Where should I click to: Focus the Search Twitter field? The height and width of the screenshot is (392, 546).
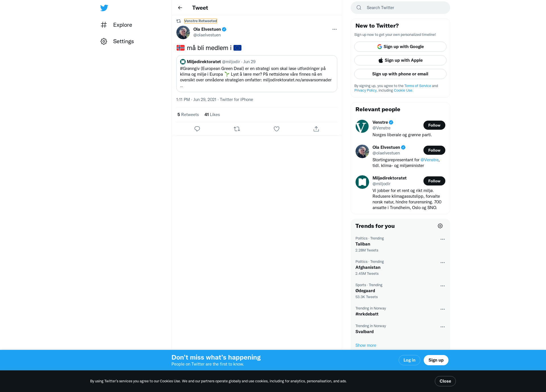click(x=400, y=8)
